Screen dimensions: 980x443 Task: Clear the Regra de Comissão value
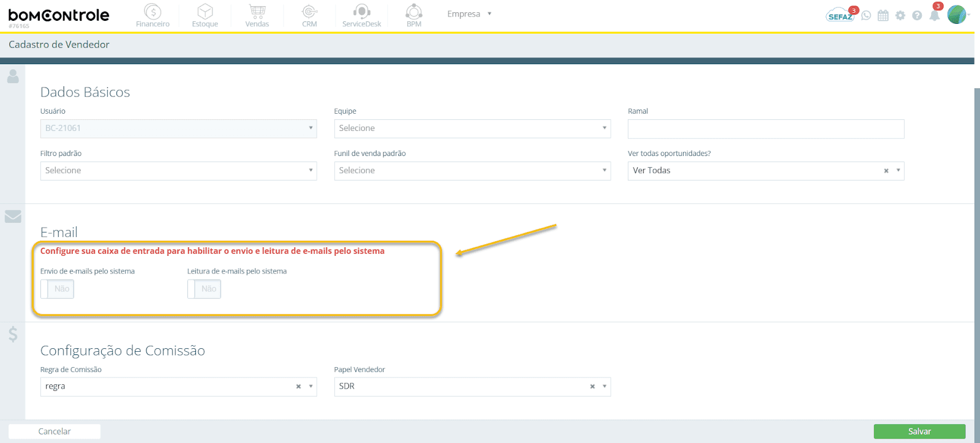click(x=298, y=387)
